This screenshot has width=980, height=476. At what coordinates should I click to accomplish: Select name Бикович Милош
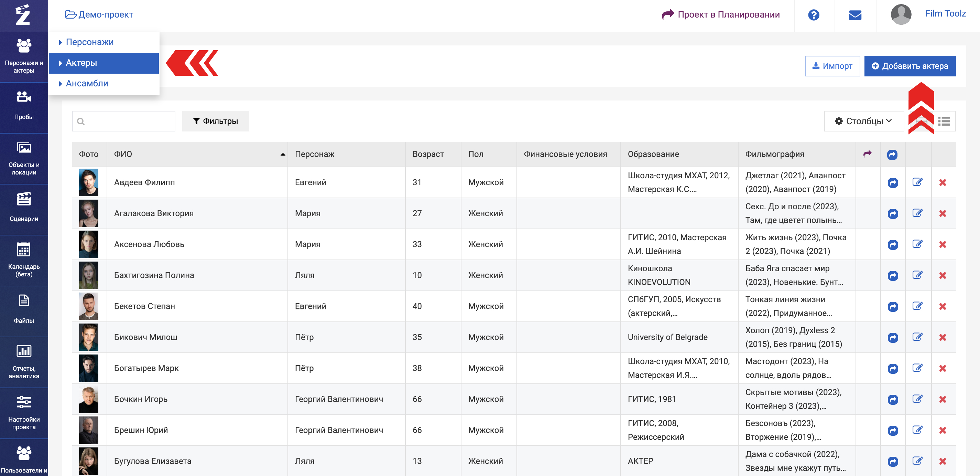pos(145,337)
